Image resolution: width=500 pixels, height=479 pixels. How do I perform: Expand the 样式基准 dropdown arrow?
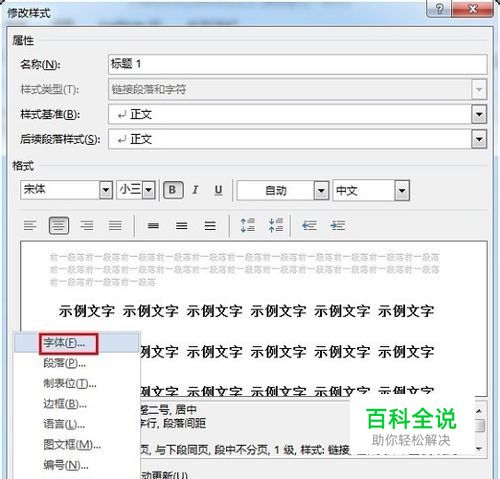pos(479,114)
